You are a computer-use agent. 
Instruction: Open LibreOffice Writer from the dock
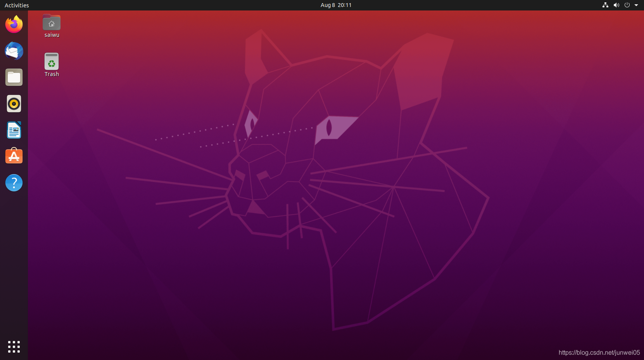click(14, 130)
